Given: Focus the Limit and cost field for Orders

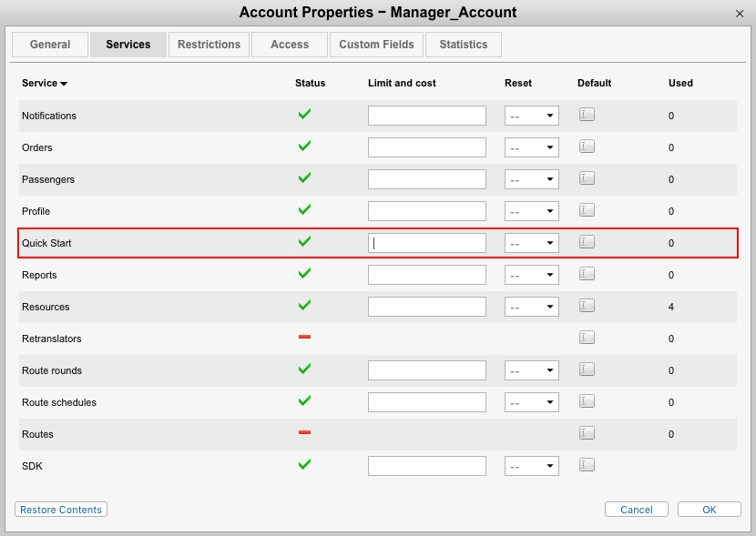Looking at the screenshot, I should click(x=426, y=147).
